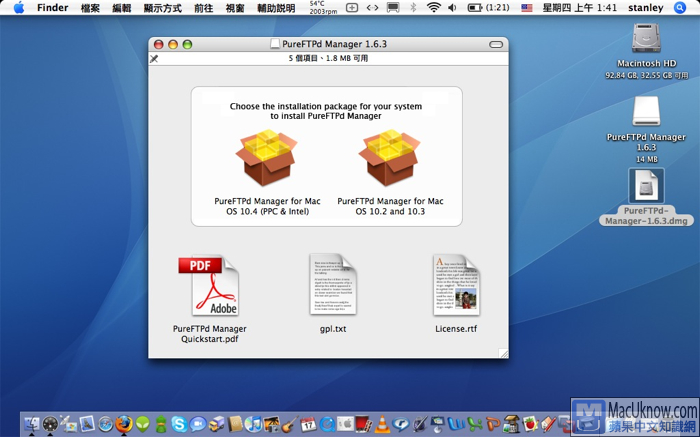The width and height of the screenshot is (700, 437).
Task: Click the 'License.rtf' file name label
Action: tap(456, 329)
